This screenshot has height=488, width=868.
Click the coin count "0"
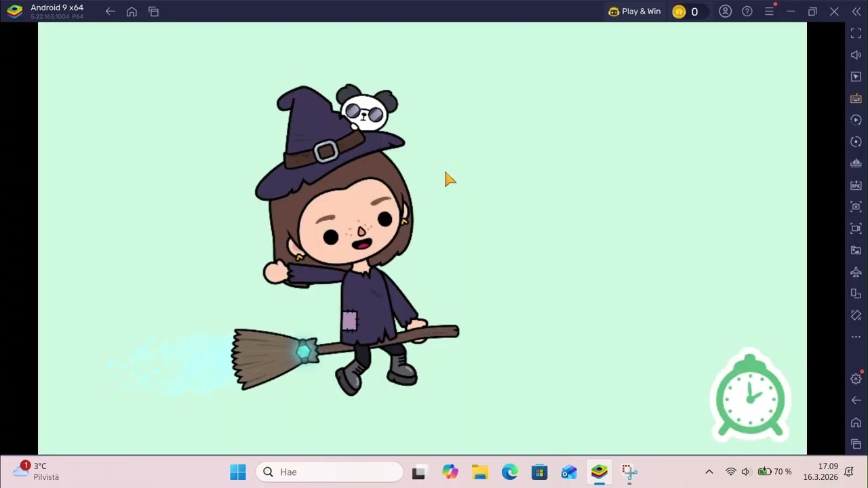click(694, 12)
